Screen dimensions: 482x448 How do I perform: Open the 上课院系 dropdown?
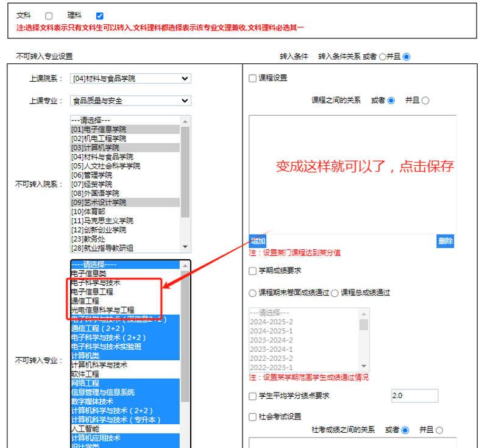130,79
